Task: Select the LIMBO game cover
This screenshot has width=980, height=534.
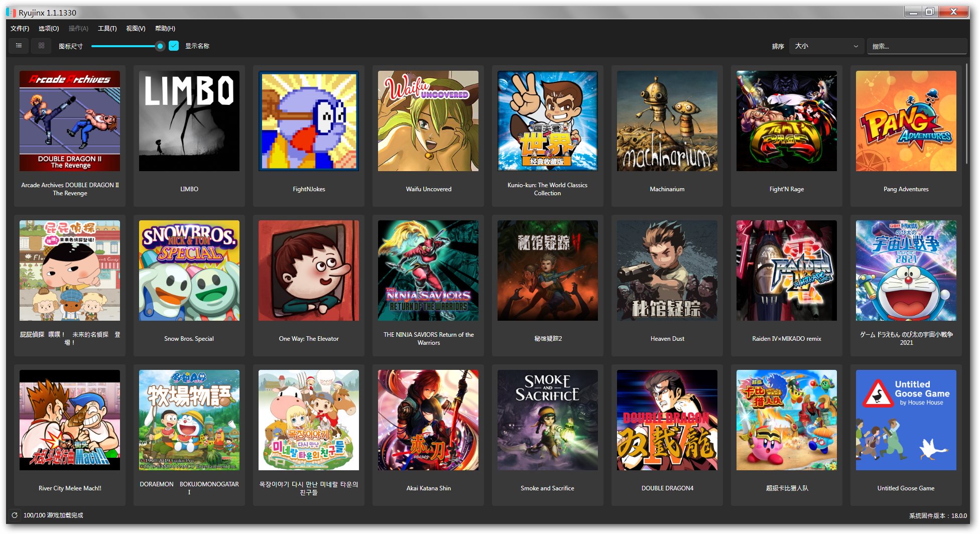Action: click(189, 121)
